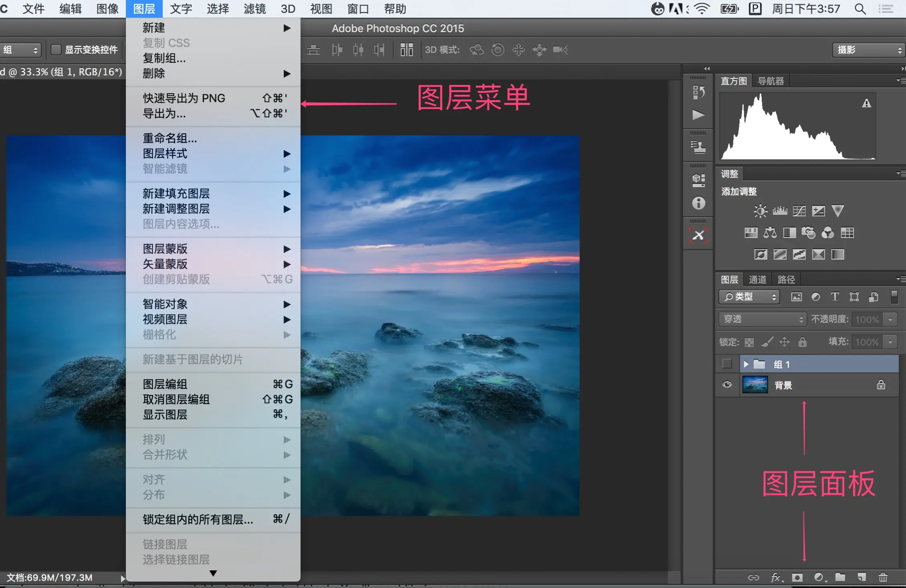Click the delete layer trash icon

tap(883, 577)
